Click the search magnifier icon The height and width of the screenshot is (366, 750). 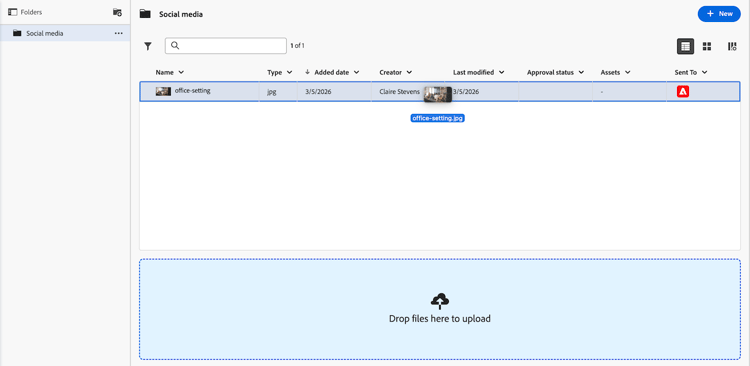175,45
